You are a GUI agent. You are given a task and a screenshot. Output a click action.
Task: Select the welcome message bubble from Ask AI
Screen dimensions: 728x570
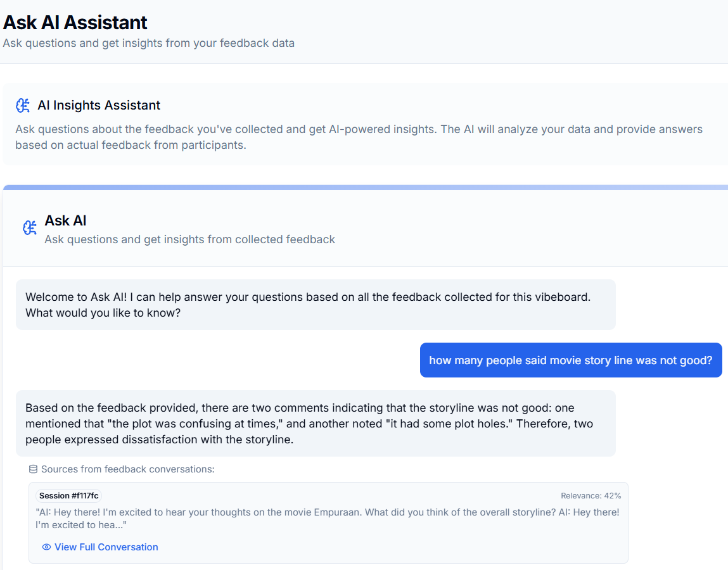tap(315, 305)
